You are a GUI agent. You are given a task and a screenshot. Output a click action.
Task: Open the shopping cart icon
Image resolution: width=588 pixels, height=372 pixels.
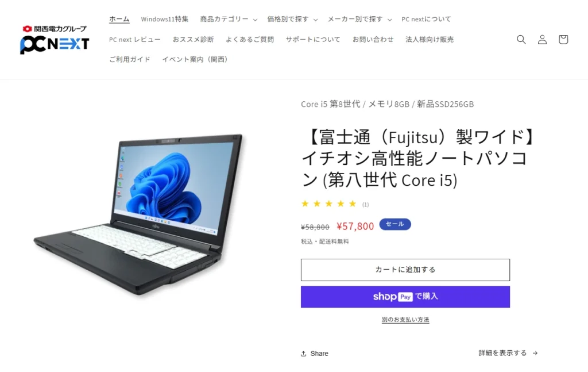563,40
